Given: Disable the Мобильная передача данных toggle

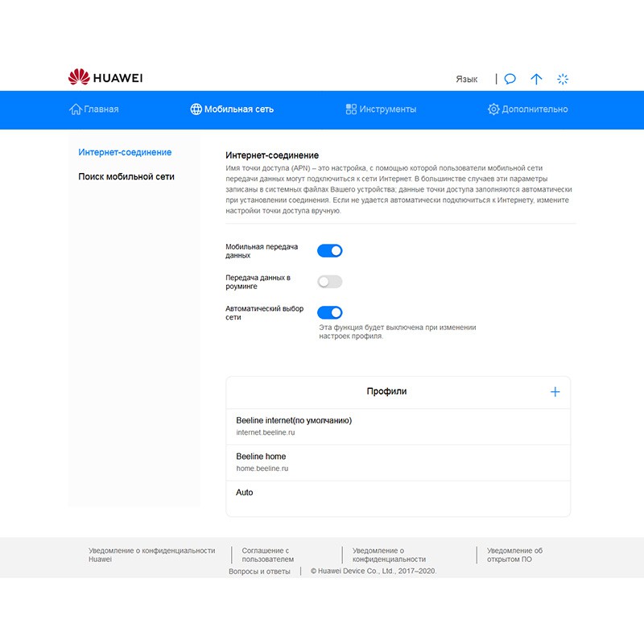Looking at the screenshot, I should pyautogui.click(x=330, y=251).
